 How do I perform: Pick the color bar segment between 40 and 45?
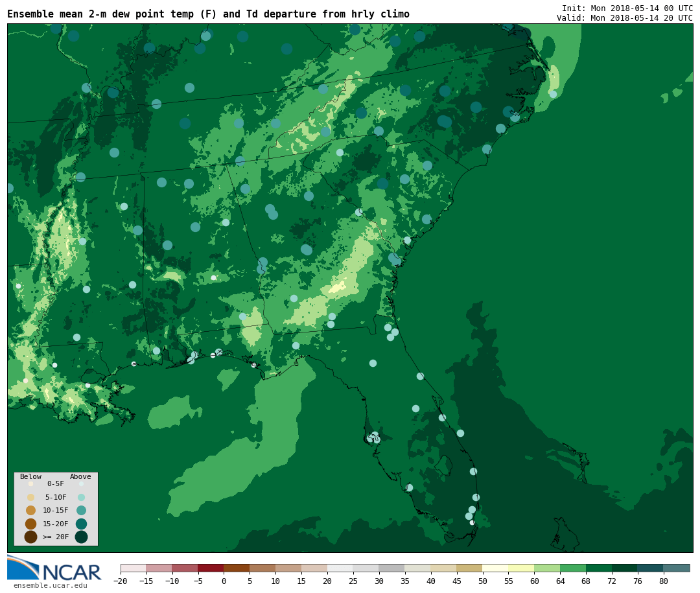(444, 568)
